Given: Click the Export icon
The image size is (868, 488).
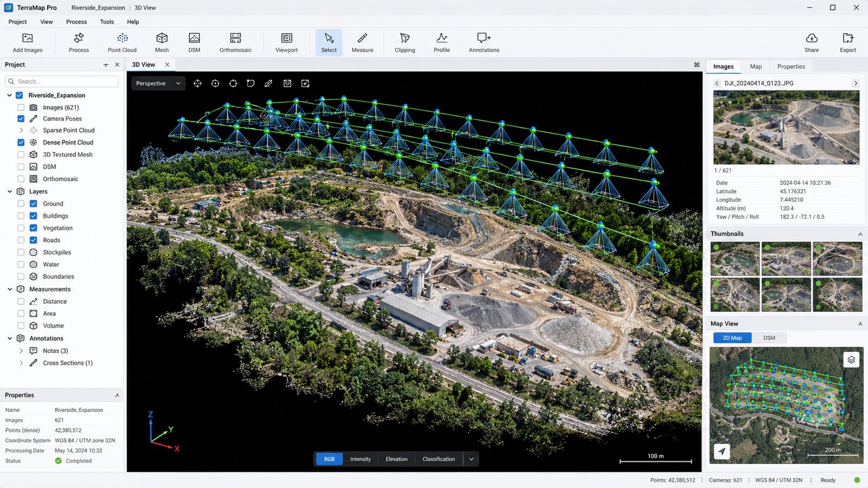Looking at the screenshot, I should 848,38.
